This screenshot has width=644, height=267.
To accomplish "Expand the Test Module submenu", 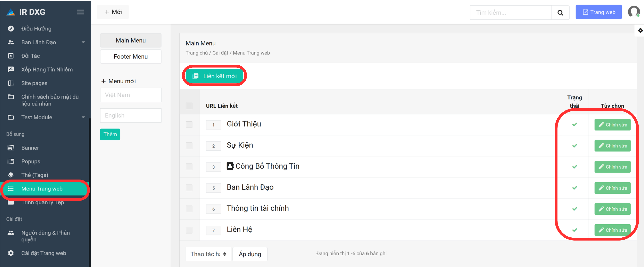I will pyautogui.click(x=83, y=117).
